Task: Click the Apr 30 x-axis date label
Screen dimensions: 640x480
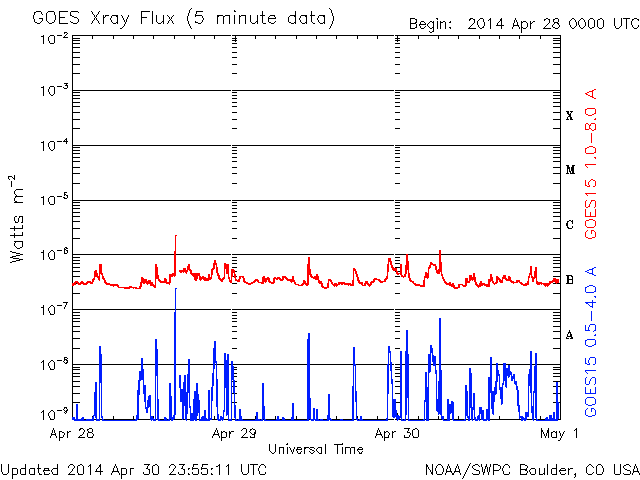Action: tap(398, 434)
